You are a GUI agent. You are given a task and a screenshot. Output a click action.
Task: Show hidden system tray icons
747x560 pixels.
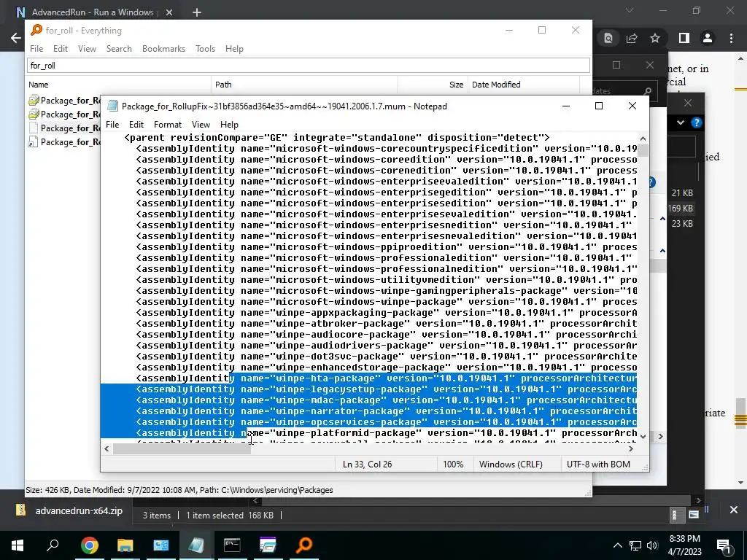click(x=617, y=545)
